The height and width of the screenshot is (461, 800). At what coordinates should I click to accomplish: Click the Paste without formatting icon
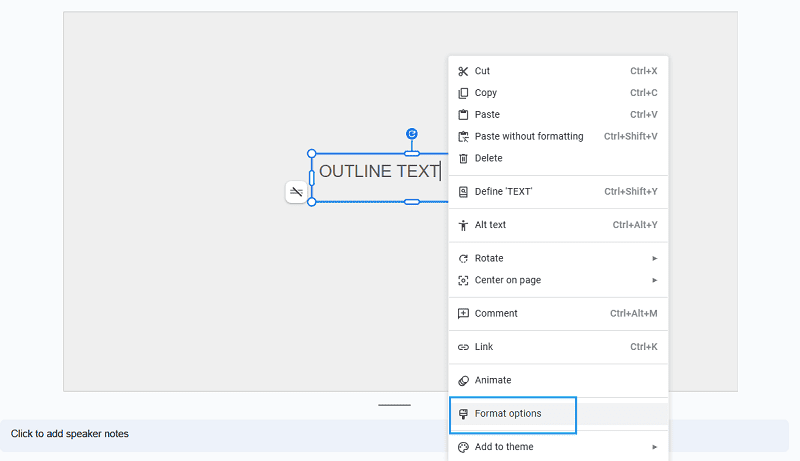(x=463, y=137)
